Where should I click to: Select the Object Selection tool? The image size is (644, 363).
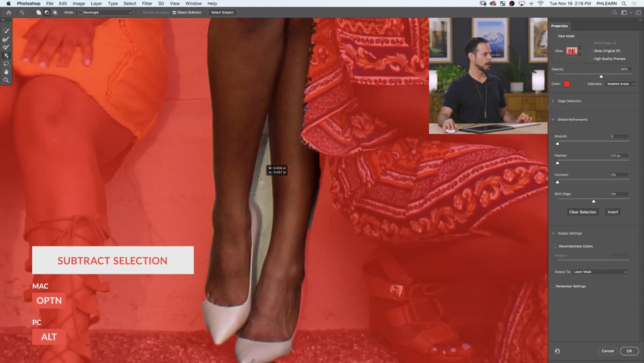(6, 55)
